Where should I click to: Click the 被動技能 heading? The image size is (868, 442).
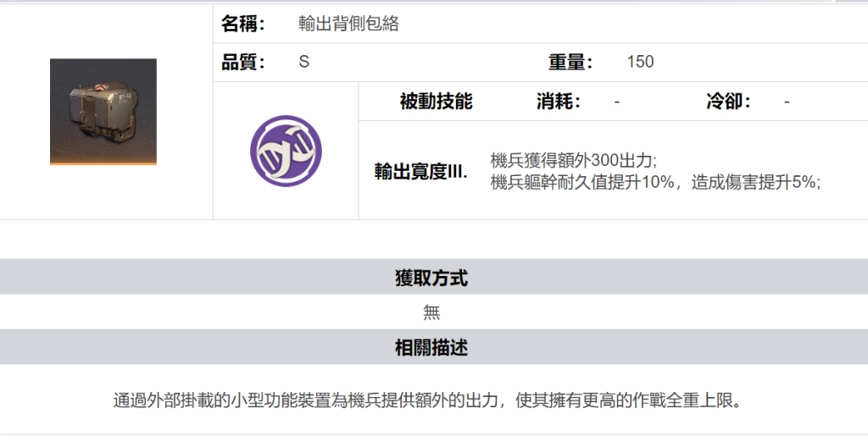click(437, 102)
